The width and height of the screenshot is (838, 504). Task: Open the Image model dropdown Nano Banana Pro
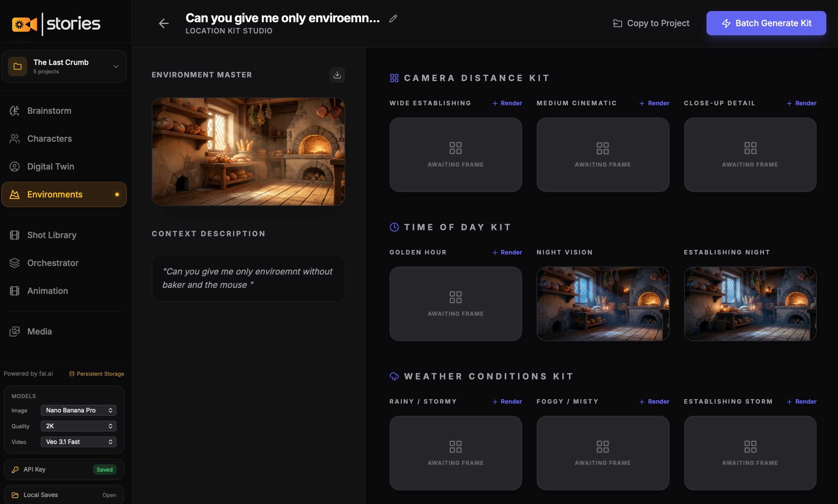click(x=78, y=410)
